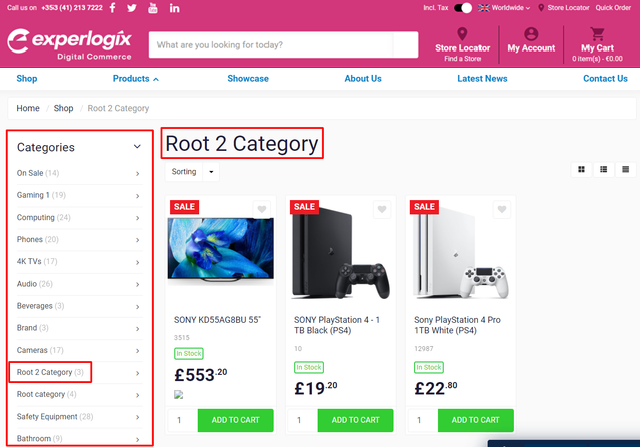Collapse the Categories panel chevron
The width and height of the screenshot is (640, 447).
(137, 147)
